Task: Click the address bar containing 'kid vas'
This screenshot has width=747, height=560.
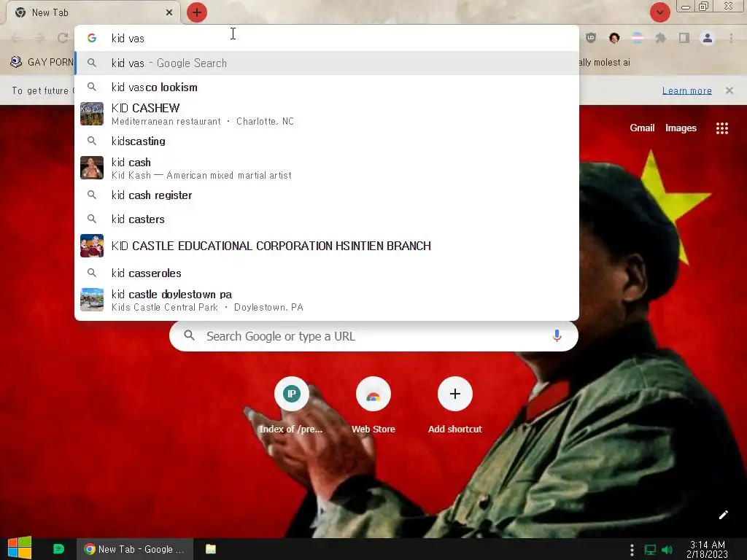Action: [327, 38]
